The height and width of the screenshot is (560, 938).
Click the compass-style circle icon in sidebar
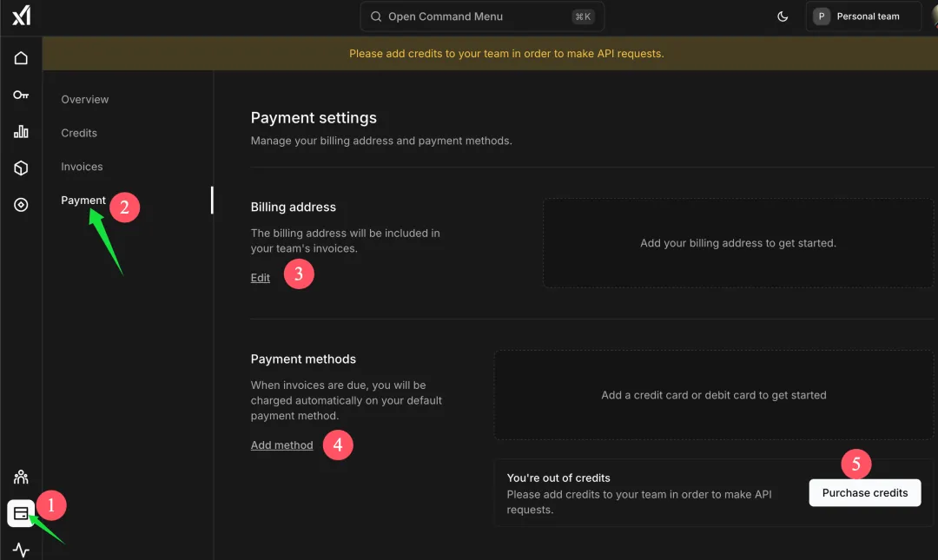tap(21, 205)
